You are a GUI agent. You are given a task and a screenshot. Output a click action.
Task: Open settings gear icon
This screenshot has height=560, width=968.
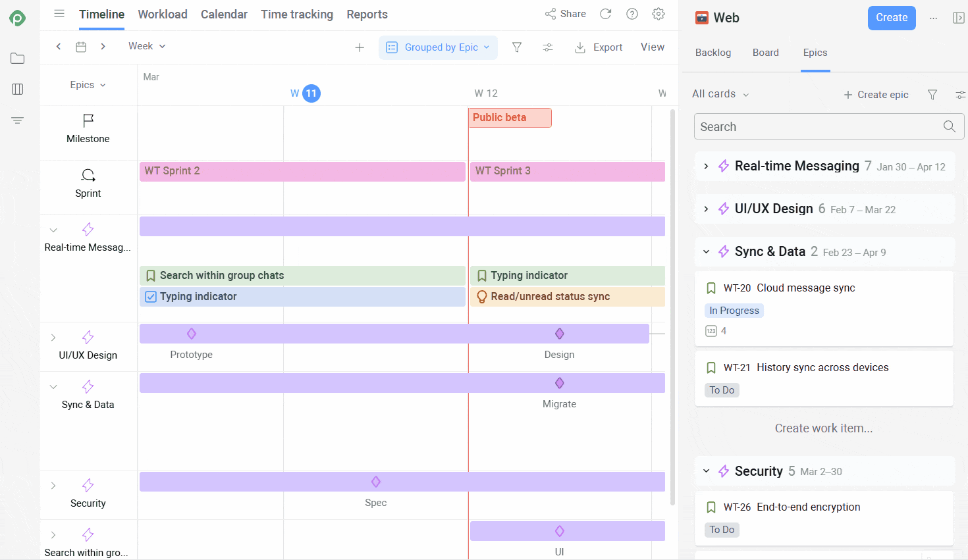[x=659, y=14]
